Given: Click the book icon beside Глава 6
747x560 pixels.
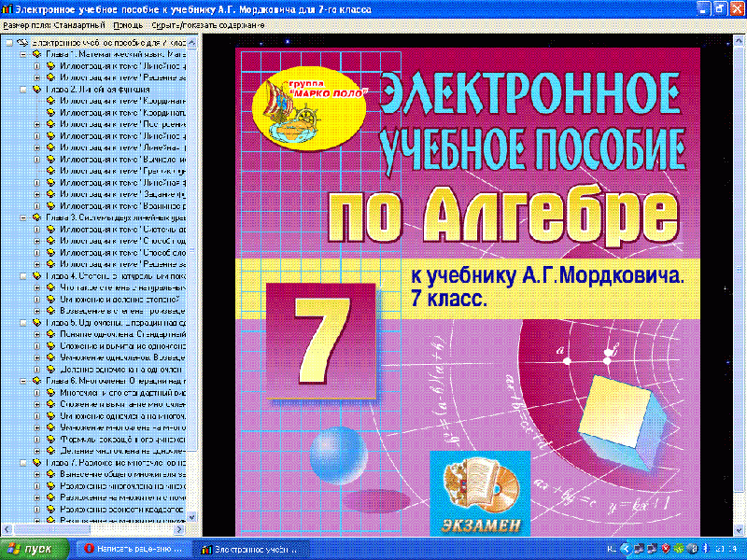Looking at the screenshot, I should pos(36,381).
